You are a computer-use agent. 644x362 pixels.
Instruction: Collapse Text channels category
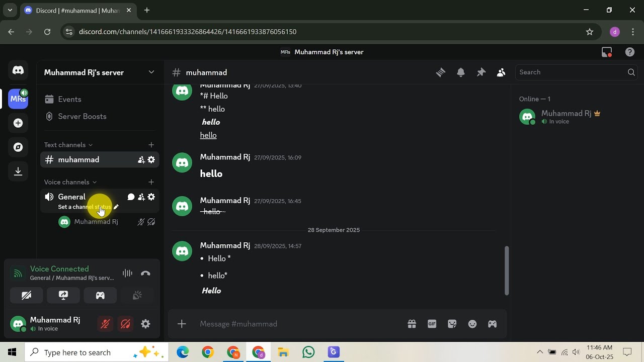click(x=68, y=145)
